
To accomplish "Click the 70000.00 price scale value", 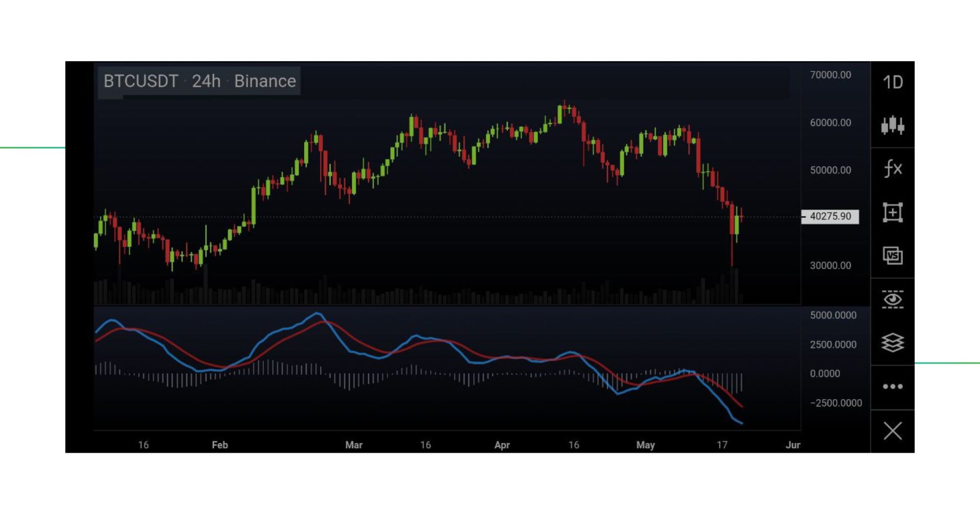I will [830, 75].
